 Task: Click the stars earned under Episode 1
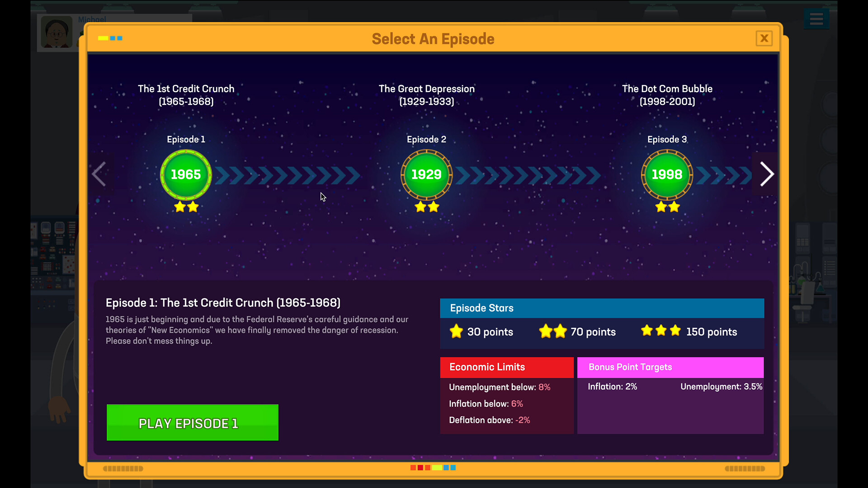186,207
